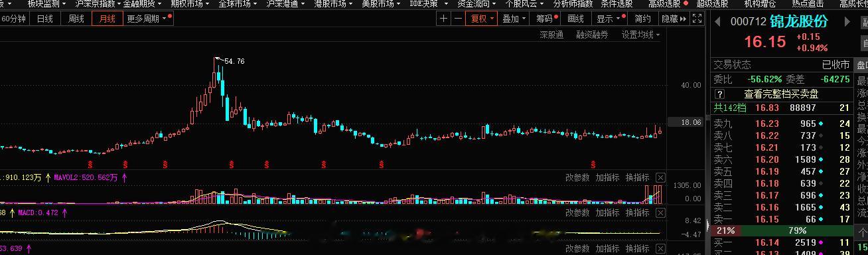868x255 pixels.
Task: Click the 深股通 tag
Action: coord(551,35)
